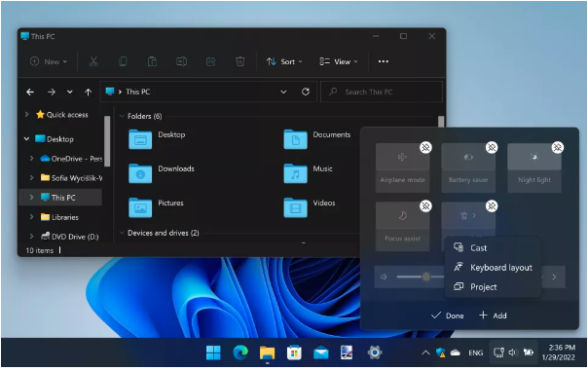Expand Quick access in navigation pane
The width and height of the screenshot is (588, 371).
26,114
